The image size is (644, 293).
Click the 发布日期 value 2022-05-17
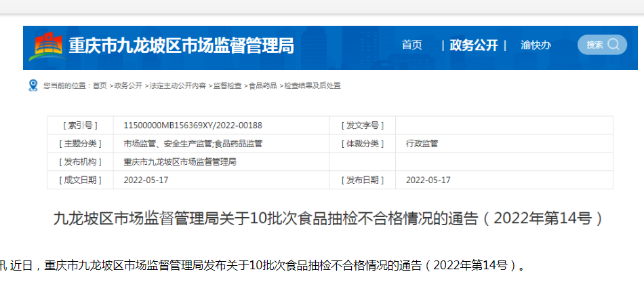428,180
